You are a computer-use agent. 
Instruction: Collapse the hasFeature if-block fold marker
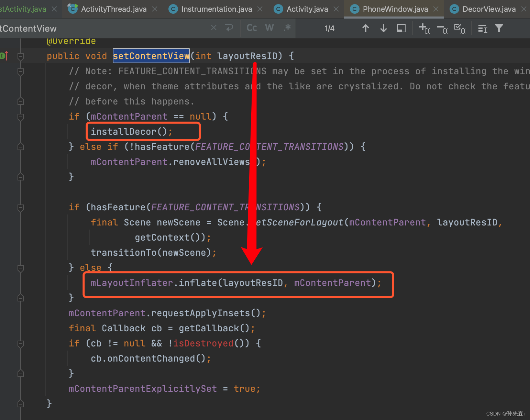tap(21, 208)
